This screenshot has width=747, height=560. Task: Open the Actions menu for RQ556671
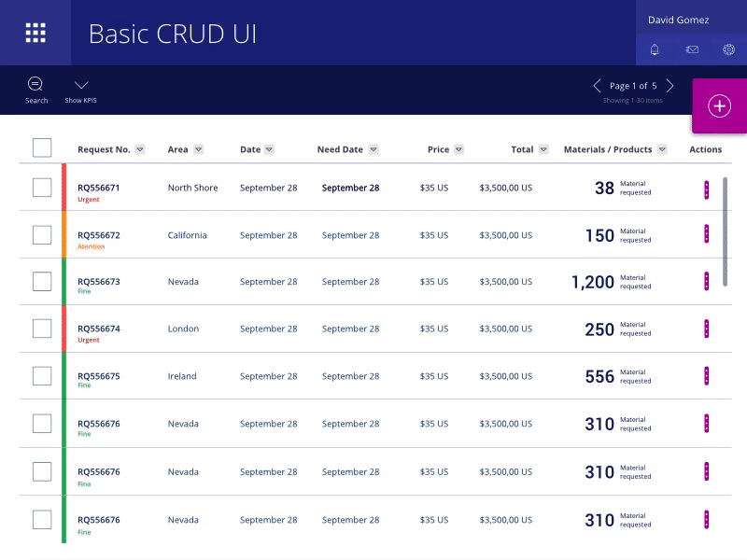tap(707, 188)
